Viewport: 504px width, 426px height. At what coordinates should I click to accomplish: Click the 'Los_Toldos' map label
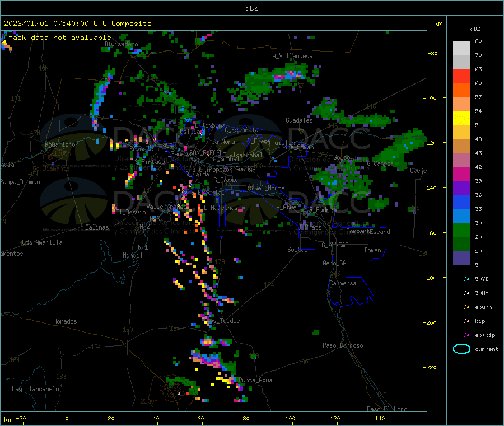tap(223, 321)
